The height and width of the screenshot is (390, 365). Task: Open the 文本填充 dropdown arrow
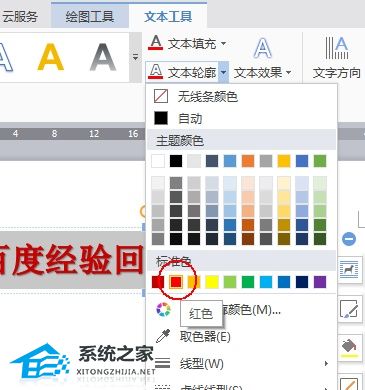[x=224, y=43]
